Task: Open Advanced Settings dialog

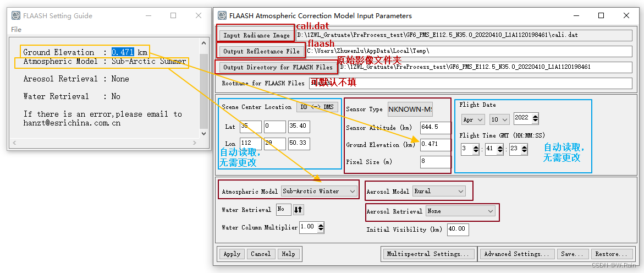Action: pos(516,254)
